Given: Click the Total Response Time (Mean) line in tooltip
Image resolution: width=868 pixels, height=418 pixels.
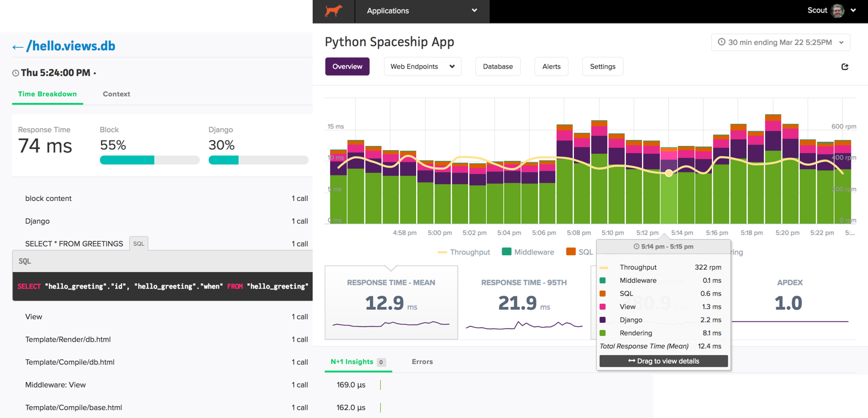Looking at the screenshot, I should click(x=660, y=346).
